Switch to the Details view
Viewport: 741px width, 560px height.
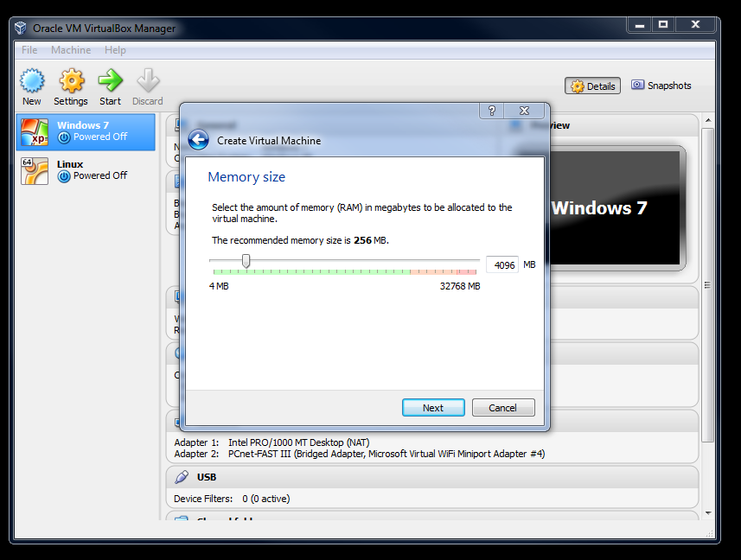(592, 86)
